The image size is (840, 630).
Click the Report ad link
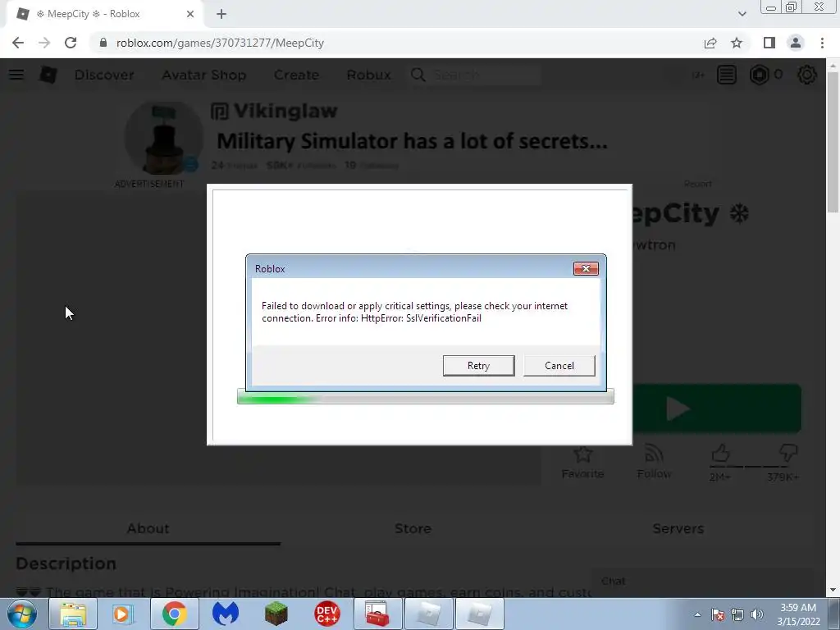coord(697,184)
